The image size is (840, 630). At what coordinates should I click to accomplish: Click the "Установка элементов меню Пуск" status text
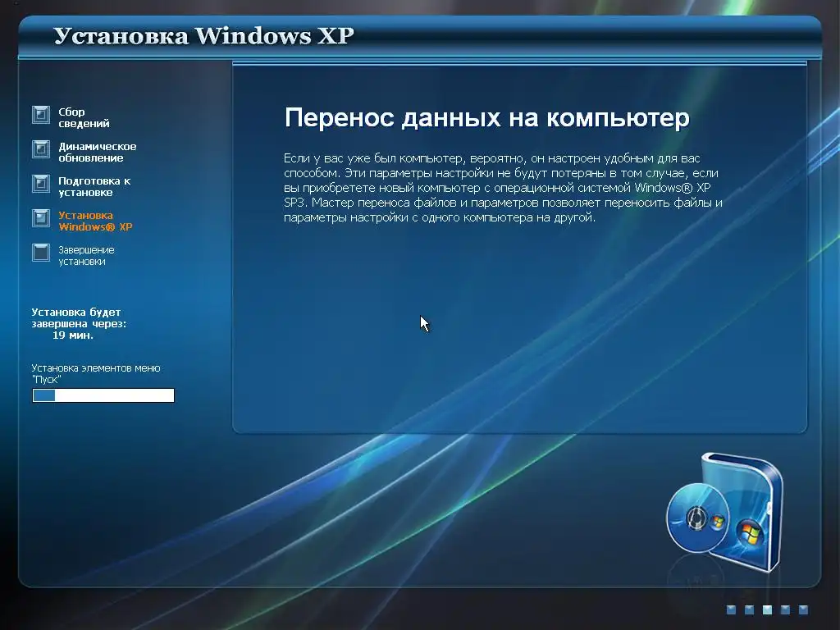96,374
